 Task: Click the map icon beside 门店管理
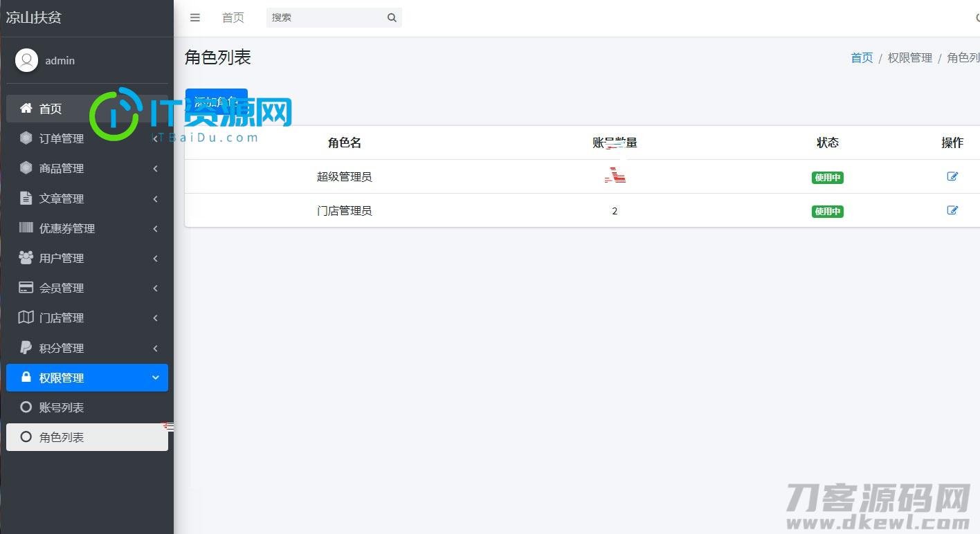[x=26, y=317]
